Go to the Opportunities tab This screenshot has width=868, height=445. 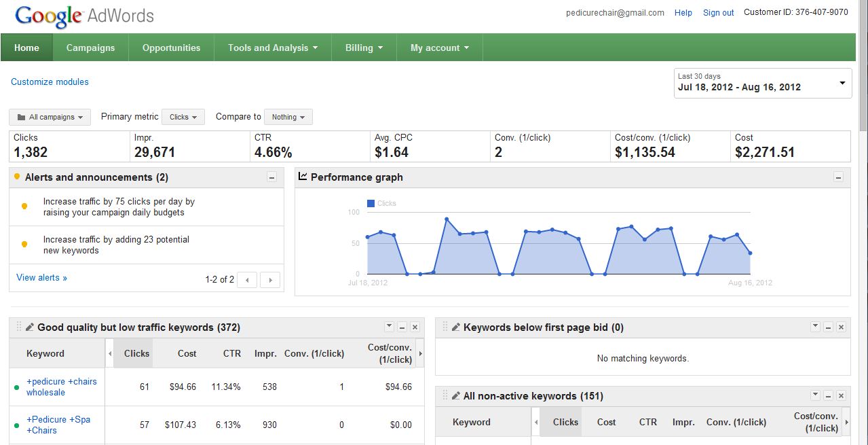pos(171,48)
